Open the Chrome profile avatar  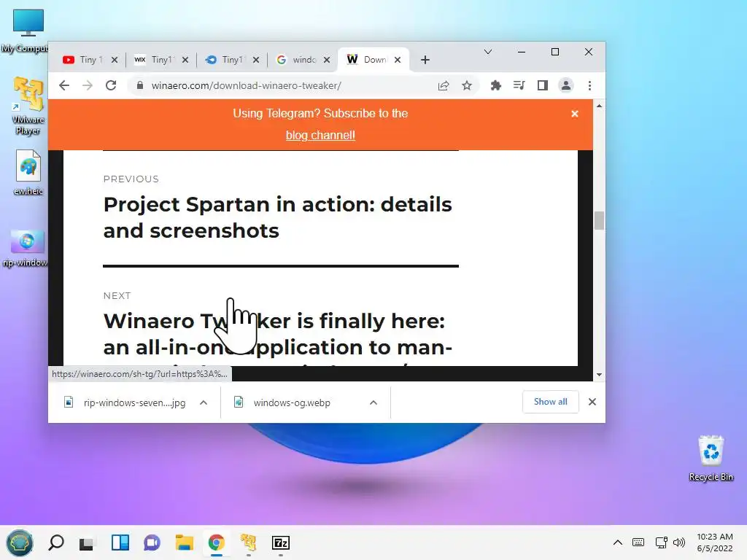click(x=566, y=86)
